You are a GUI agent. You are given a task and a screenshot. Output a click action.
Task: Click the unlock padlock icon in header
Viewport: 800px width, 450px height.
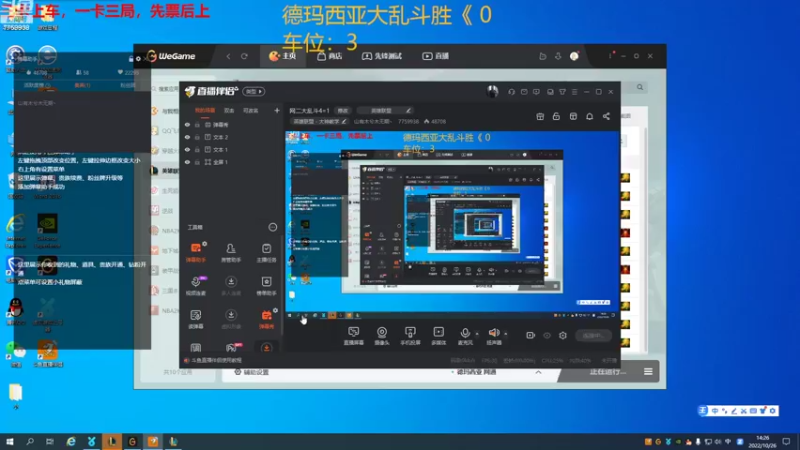556,116
